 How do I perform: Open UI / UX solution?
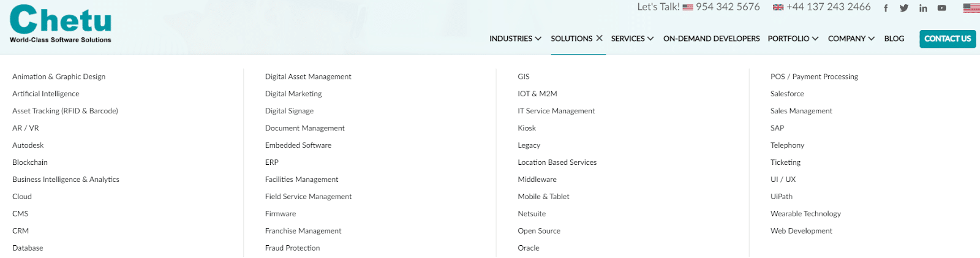pyautogui.click(x=783, y=180)
